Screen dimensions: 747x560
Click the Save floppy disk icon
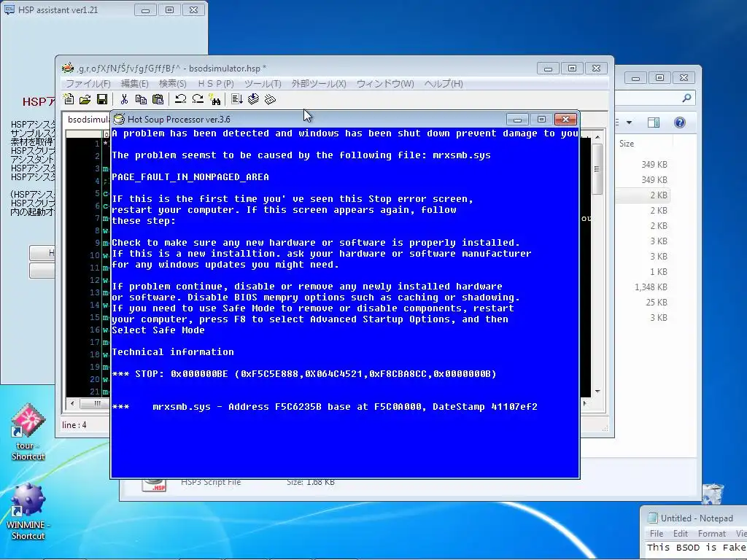point(102,99)
